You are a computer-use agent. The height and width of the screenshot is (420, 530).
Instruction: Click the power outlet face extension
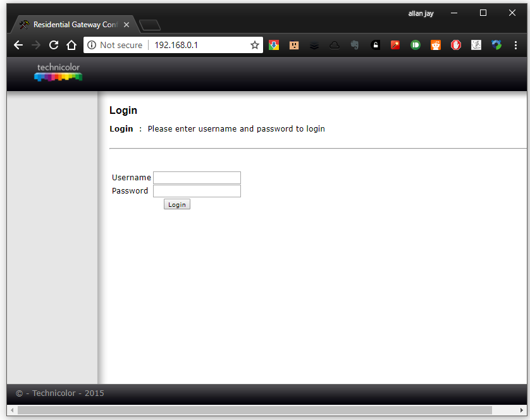[x=294, y=45]
